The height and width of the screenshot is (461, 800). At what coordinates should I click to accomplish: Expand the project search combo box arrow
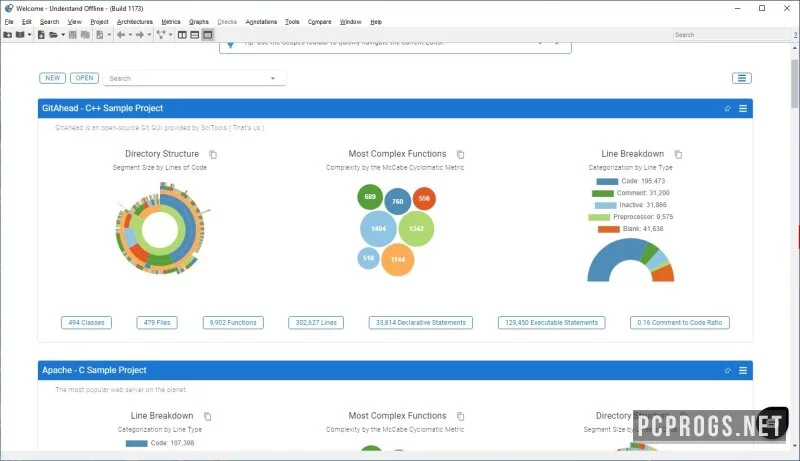click(x=273, y=79)
